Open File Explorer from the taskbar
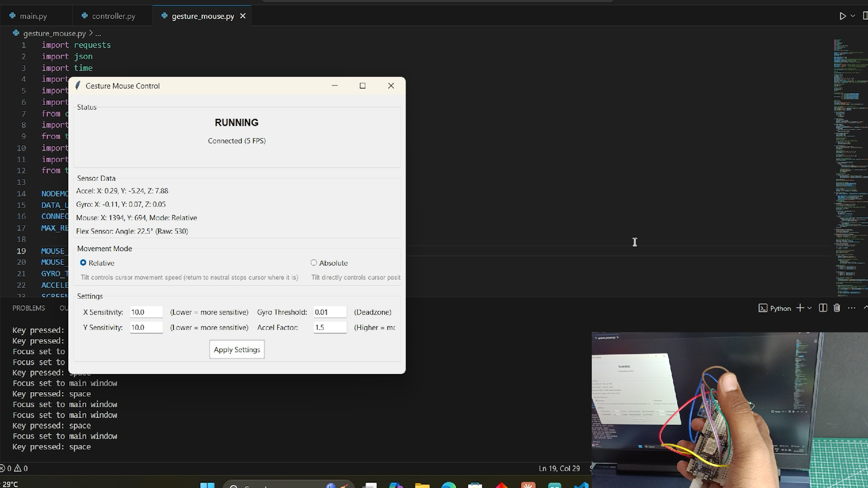 click(422, 485)
